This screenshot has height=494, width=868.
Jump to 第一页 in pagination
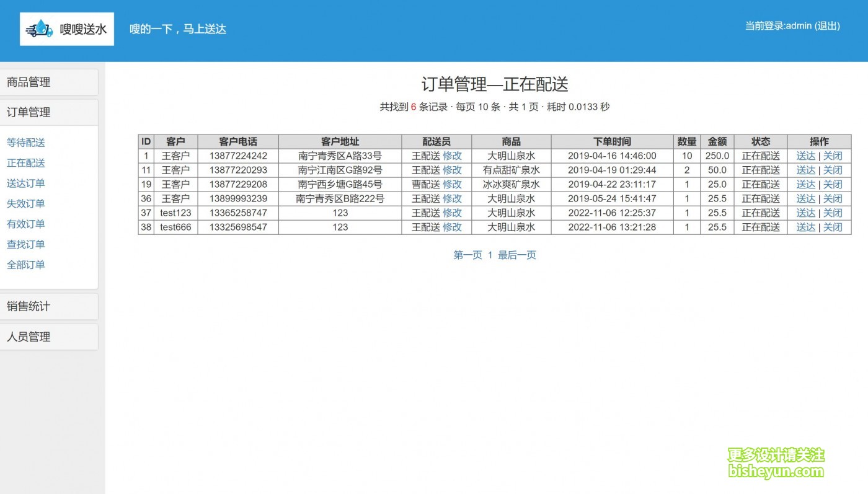coord(467,255)
